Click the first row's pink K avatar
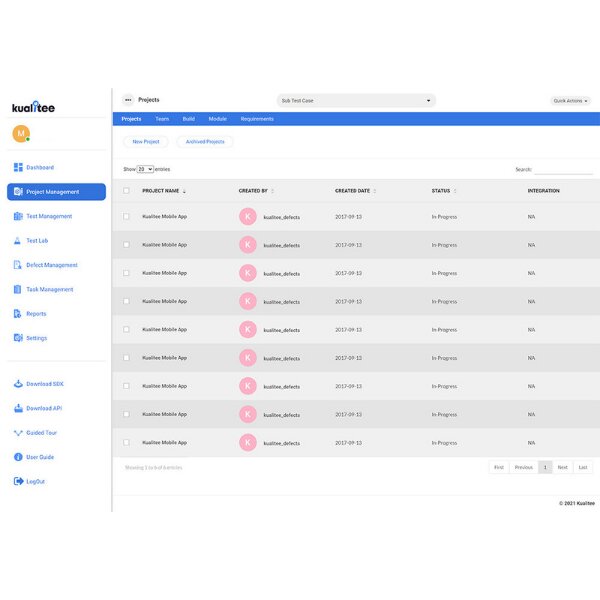 tap(248, 217)
